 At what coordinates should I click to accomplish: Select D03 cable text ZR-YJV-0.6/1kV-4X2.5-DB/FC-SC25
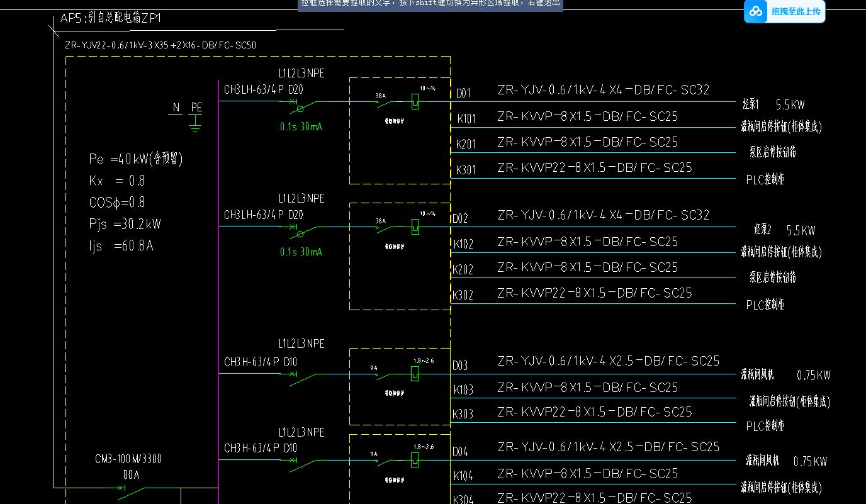(x=609, y=361)
